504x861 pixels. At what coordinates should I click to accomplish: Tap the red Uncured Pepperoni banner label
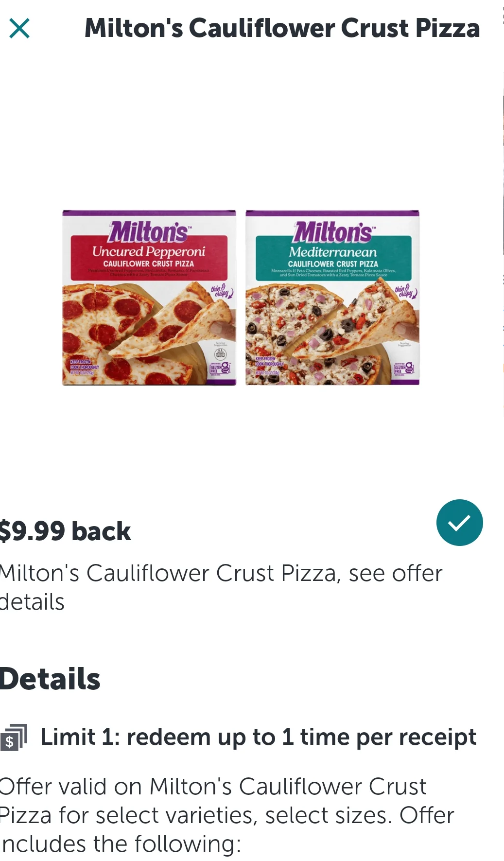pos(149,257)
